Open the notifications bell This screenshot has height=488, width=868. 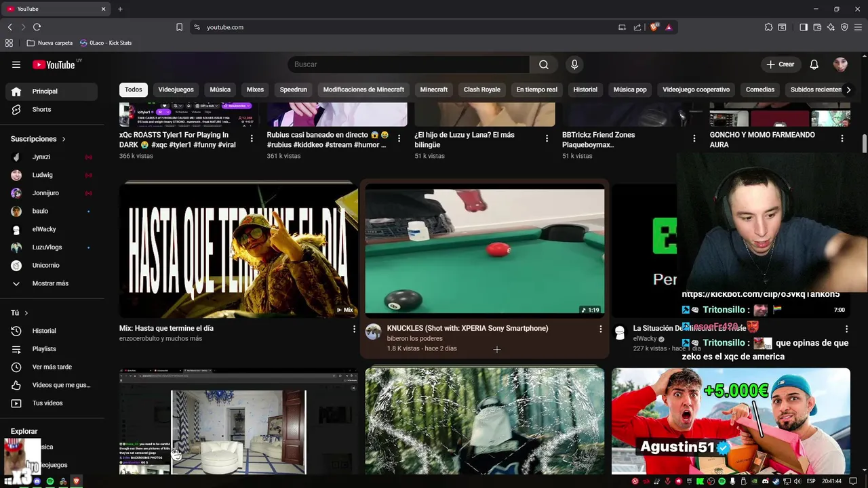pyautogui.click(x=814, y=64)
